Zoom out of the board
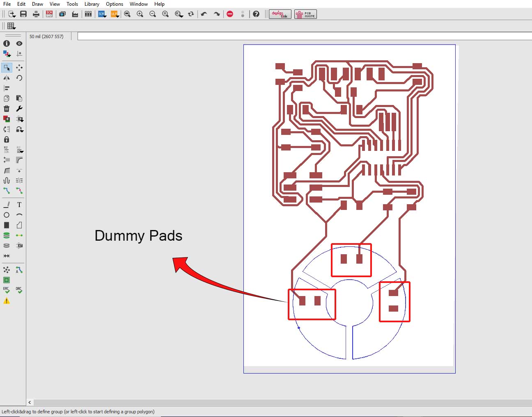 [153, 14]
